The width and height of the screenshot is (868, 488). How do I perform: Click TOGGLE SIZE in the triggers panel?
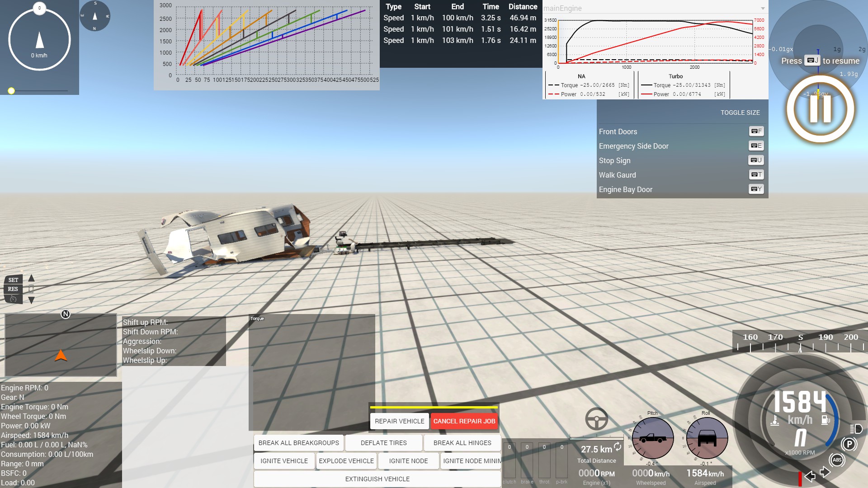[740, 113]
